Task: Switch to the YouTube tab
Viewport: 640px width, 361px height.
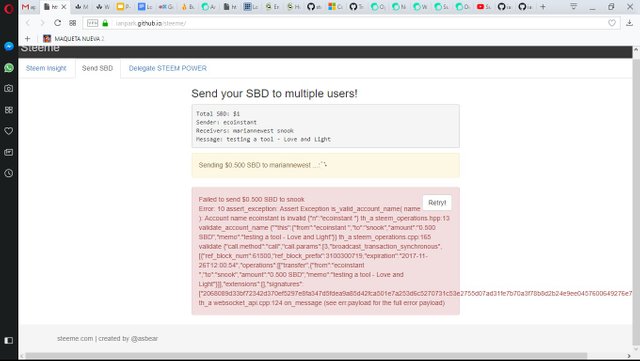Action: (x=484, y=7)
